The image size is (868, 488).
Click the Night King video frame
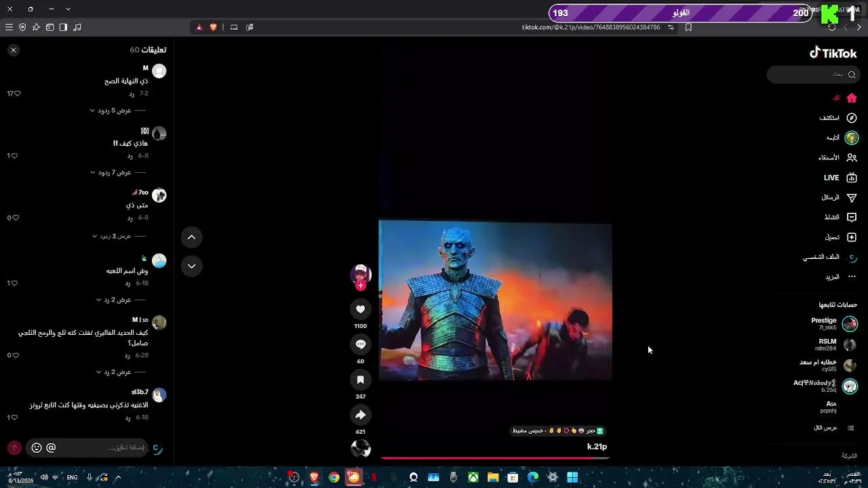495,300
